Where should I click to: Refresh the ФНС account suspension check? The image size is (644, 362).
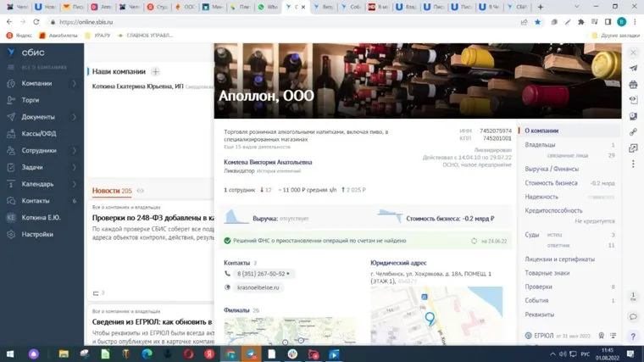pyautogui.click(x=474, y=241)
